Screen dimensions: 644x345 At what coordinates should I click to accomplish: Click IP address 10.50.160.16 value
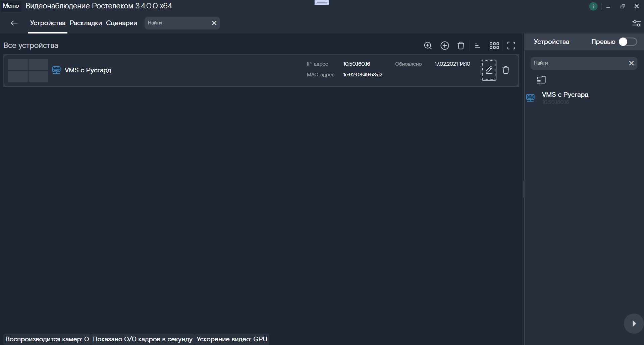pyautogui.click(x=357, y=64)
